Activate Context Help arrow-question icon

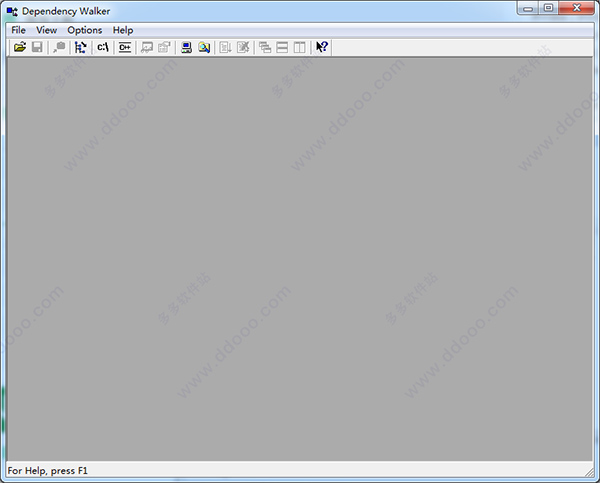[322, 47]
